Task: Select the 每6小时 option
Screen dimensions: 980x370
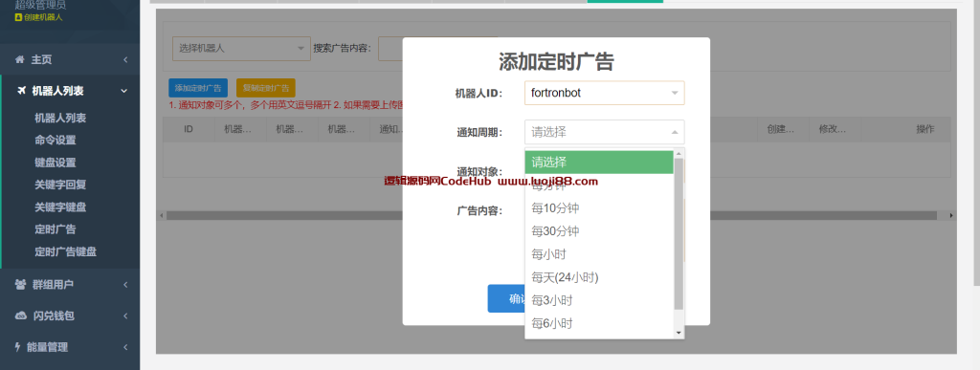Action: click(599, 323)
